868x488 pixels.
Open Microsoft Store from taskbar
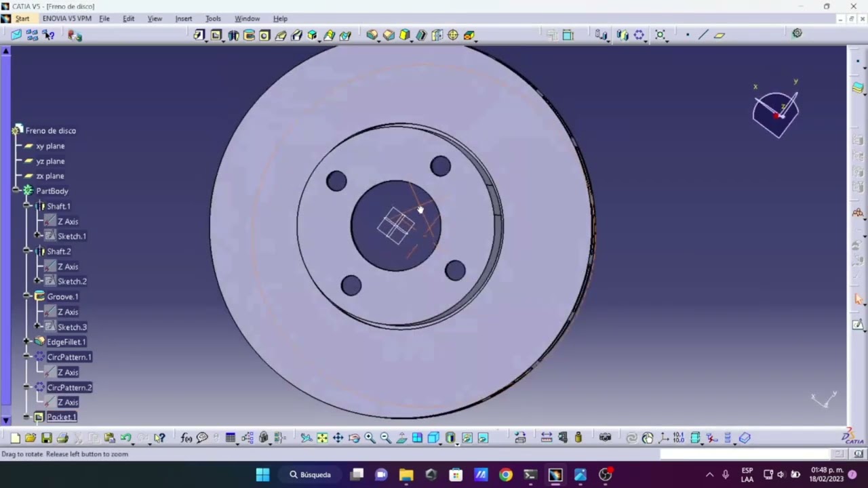point(456,474)
